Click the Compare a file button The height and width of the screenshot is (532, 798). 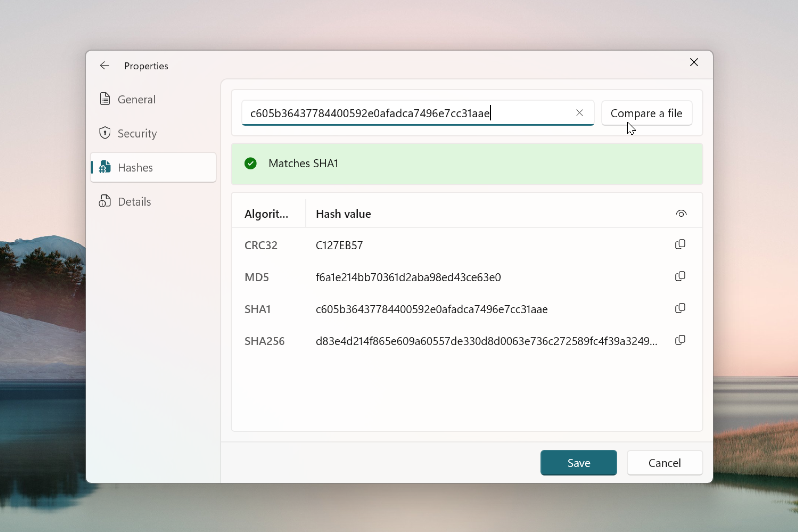click(x=646, y=113)
